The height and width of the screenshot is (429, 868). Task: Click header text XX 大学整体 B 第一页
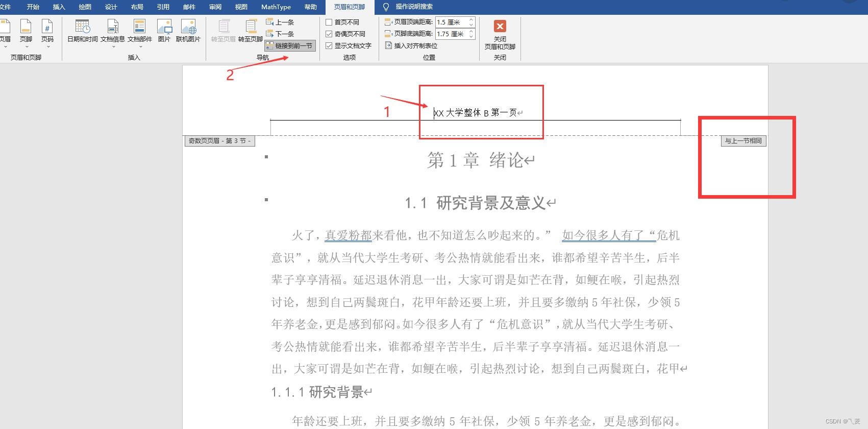click(476, 113)
